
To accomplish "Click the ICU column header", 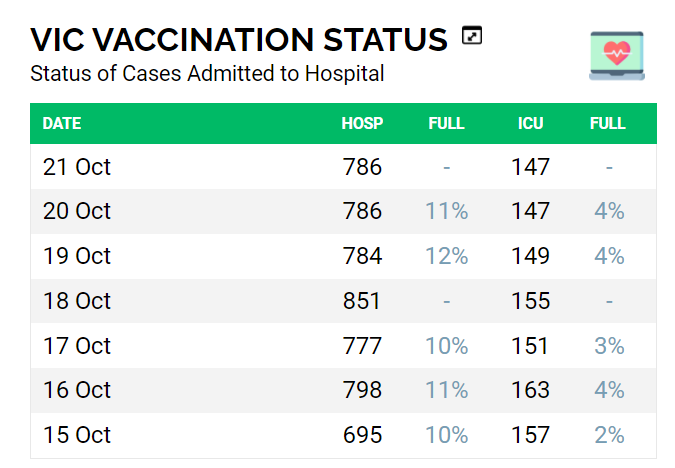I will pos(531,124).
